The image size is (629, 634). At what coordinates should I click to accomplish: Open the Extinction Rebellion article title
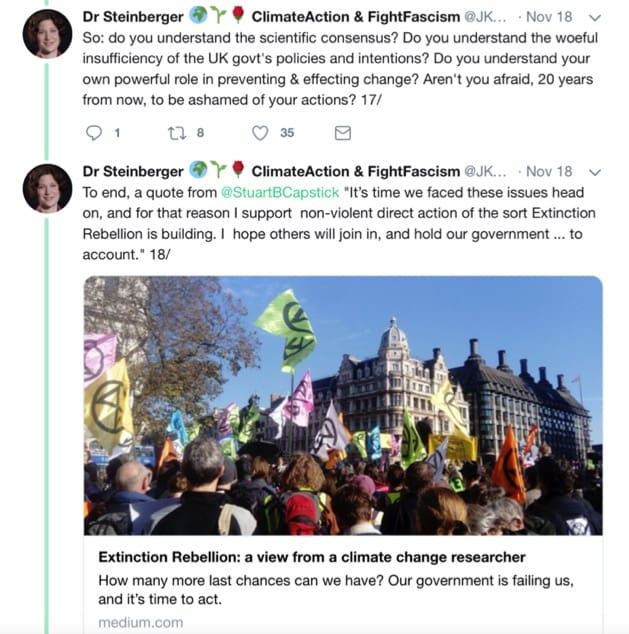(312, 557)
